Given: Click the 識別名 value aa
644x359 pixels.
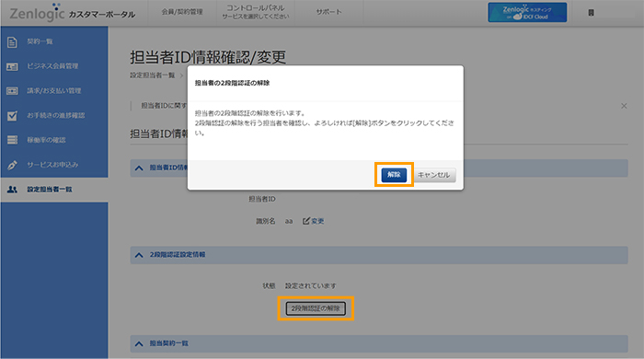Looking at the screenshot, I should click(x=289, y=222).
